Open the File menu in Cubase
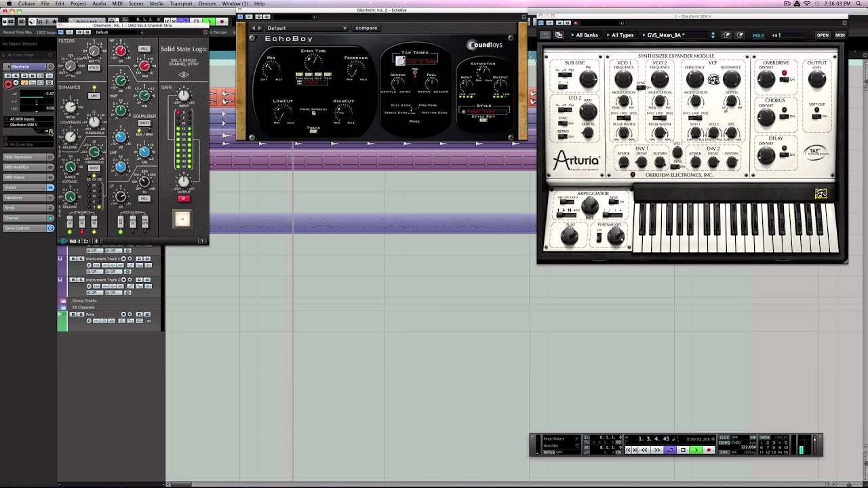868x488 pixels. click(x=45, y=3)
